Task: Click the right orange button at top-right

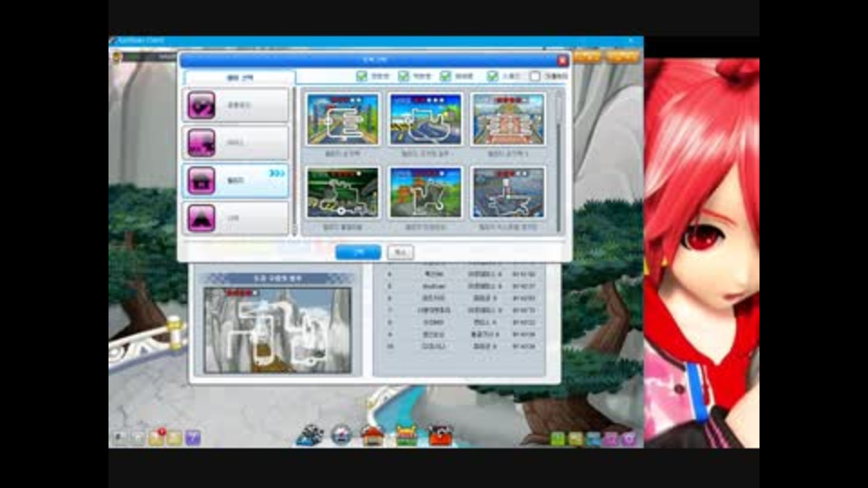Action: click(x=623, y=56)
